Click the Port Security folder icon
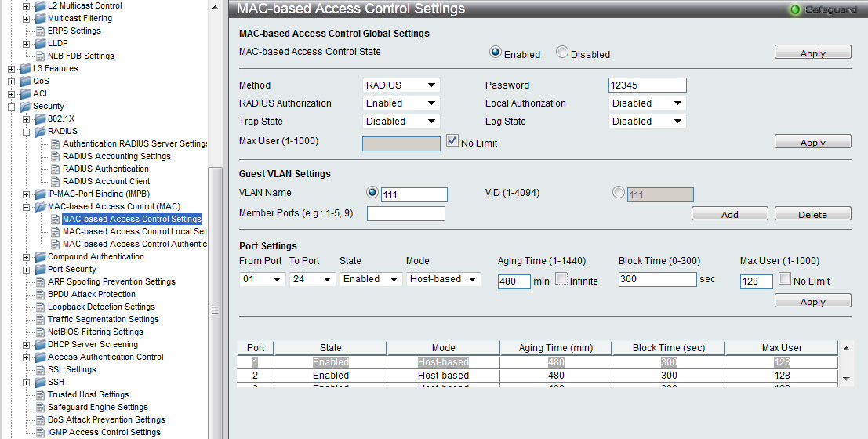Viewport: 868px width, 439px height. tap(40, 269)
